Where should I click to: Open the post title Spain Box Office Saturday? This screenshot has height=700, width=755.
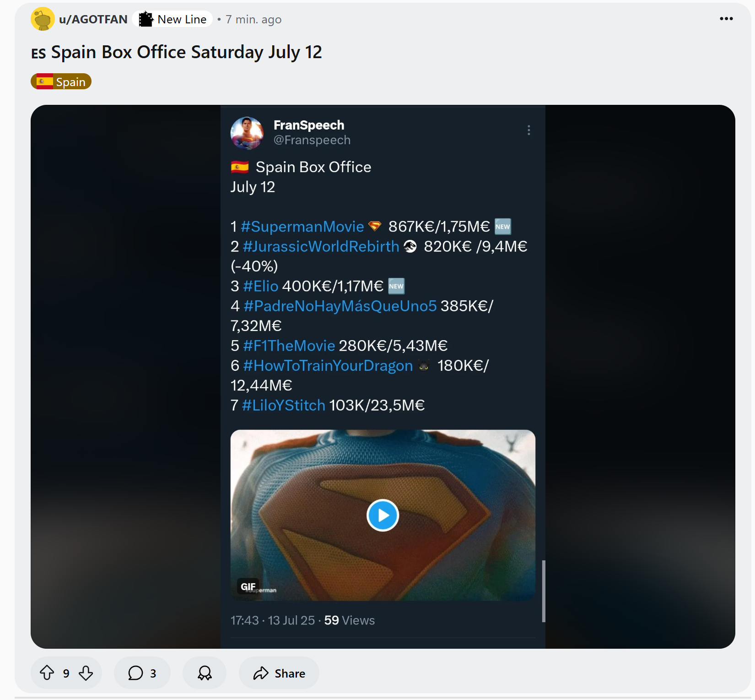pos(177,52)
